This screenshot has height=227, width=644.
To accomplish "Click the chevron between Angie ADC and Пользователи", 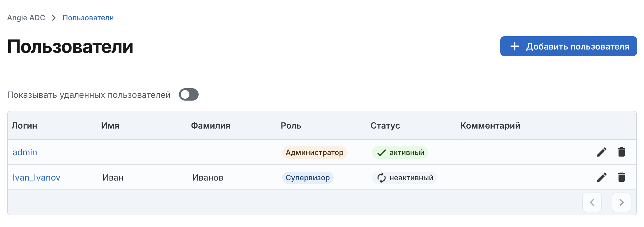I will pos(54,18).
